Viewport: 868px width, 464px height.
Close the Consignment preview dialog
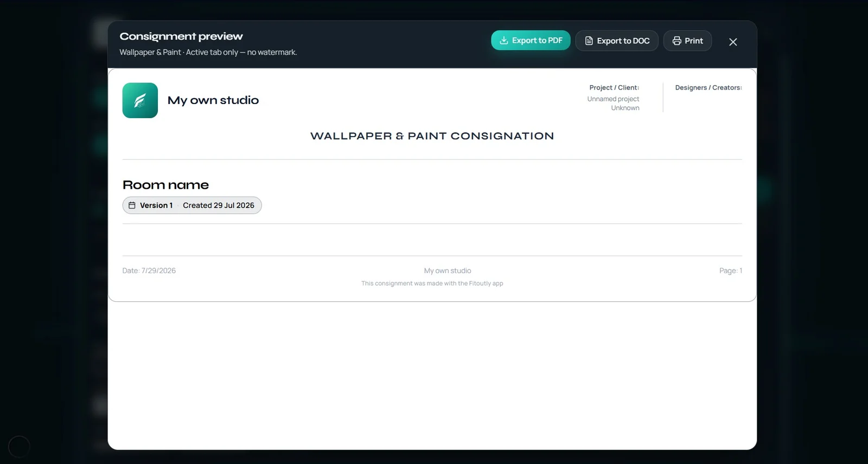click(x=733, y=42)
